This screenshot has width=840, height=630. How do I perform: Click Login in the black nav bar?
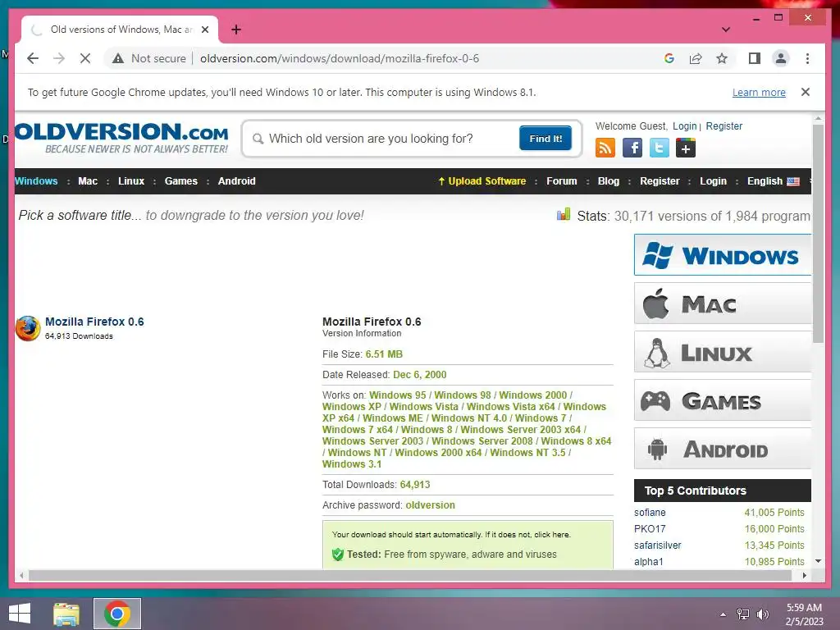click(713, 181)
